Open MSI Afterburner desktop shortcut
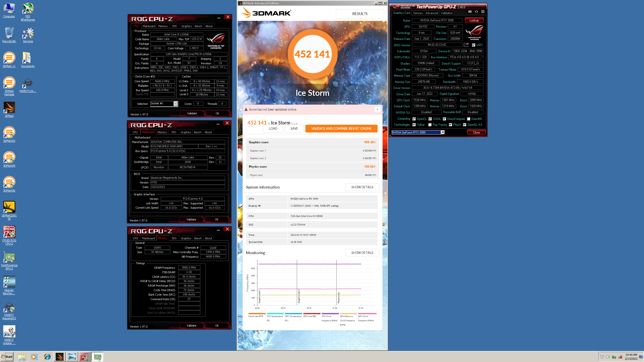Image resolution: width=644 pixels, height=362 pixels. [28, 12]
